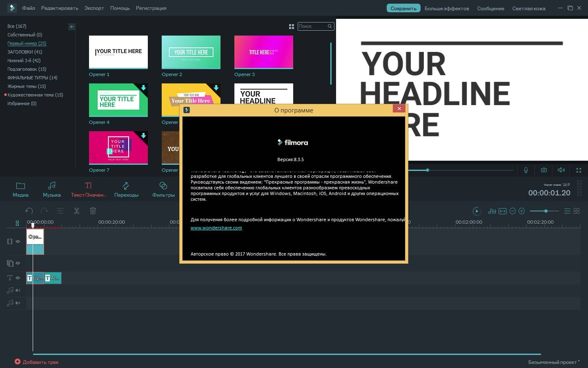The width and height of the screenshot is (588, 368).
Task: Toggle the timeline snap magnet icon
Action: [x=17, y=223]
